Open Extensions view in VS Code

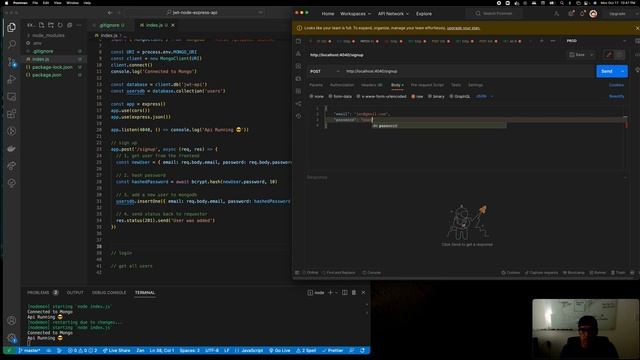tap(11, 114)
